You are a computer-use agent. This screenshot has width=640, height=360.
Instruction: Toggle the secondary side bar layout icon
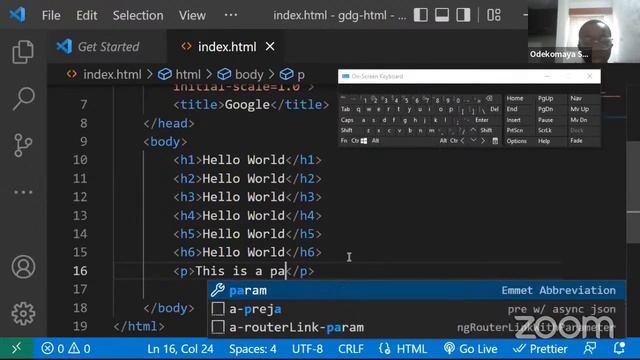click(463, 15)
